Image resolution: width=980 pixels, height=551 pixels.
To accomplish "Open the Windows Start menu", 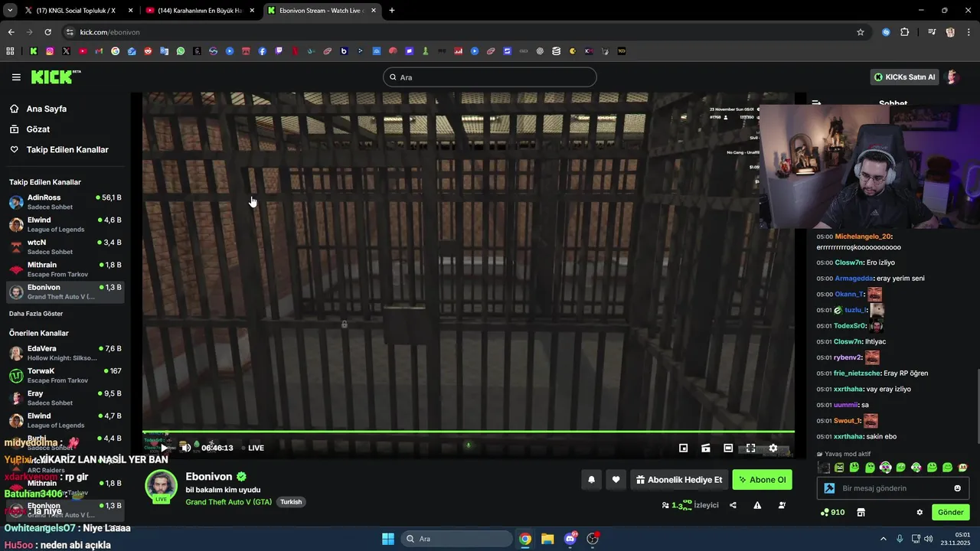I will (387, 539).
